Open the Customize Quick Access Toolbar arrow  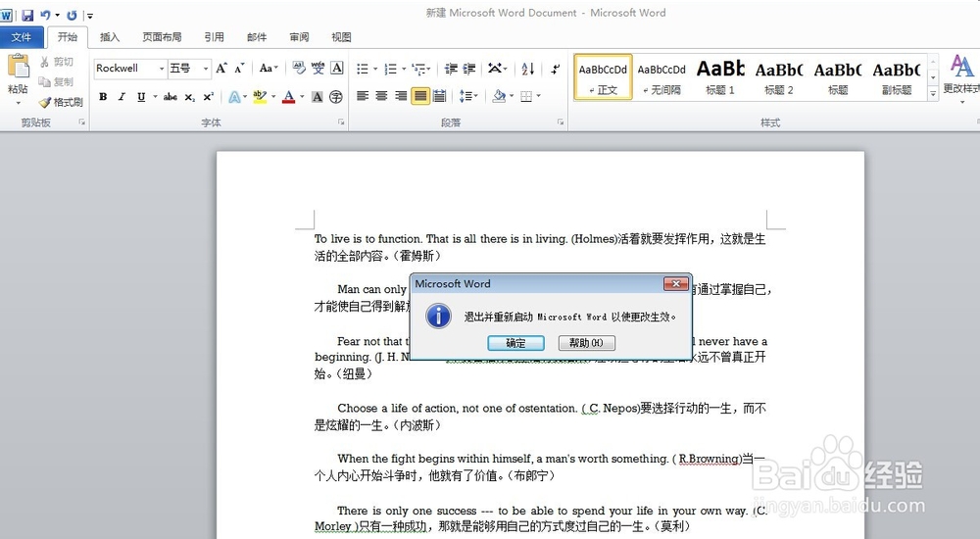90,16
